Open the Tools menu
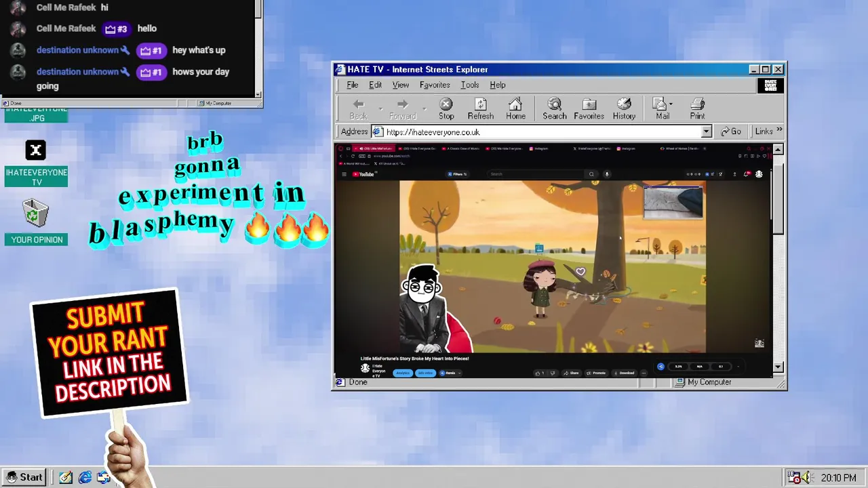This screenshot has height=488, width=868. pos(470,85)
